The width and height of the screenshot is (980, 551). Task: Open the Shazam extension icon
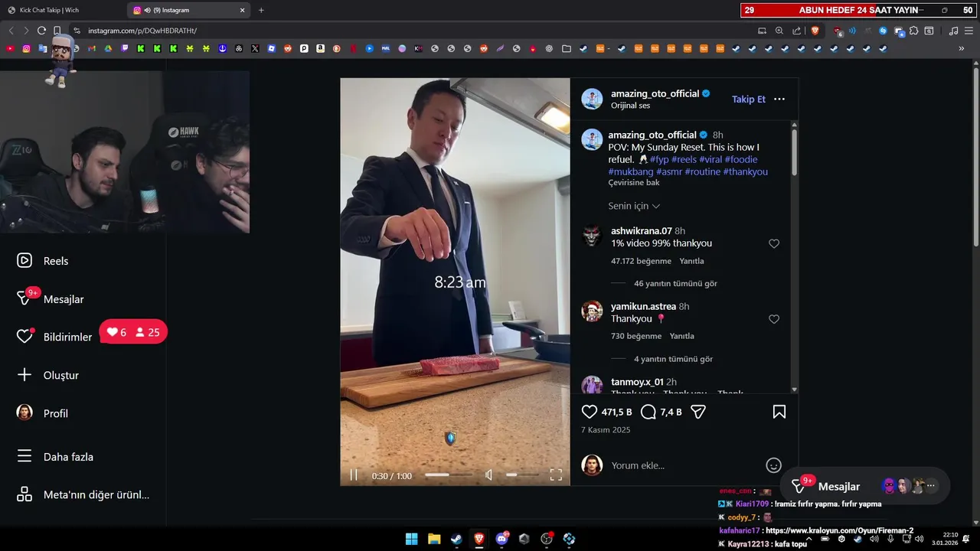pos(883,31)
